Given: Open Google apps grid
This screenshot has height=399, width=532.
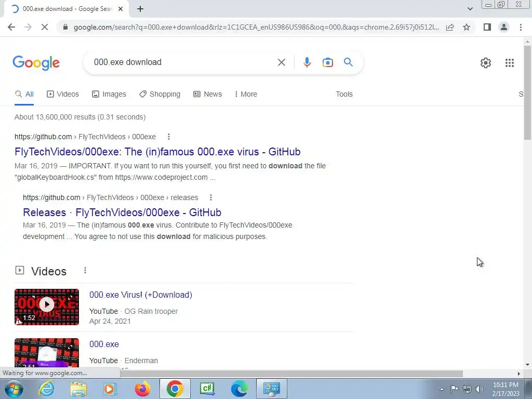Looking at the screenshot, I should pyautogui.click(x=509, y=63).
